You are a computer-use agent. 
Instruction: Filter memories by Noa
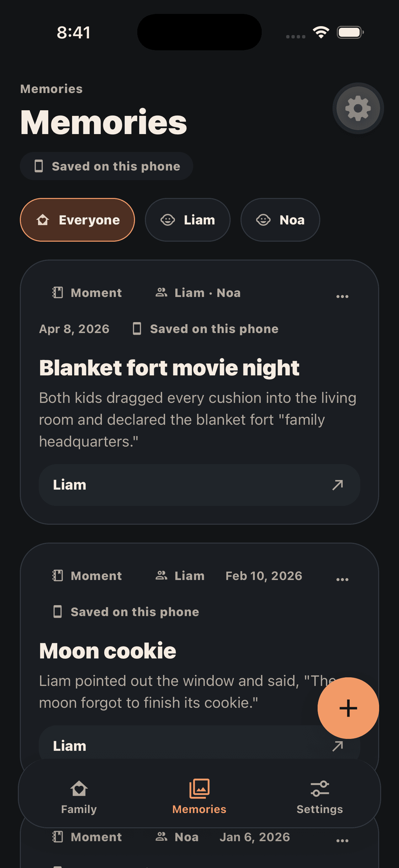click(x=280, y=220)
